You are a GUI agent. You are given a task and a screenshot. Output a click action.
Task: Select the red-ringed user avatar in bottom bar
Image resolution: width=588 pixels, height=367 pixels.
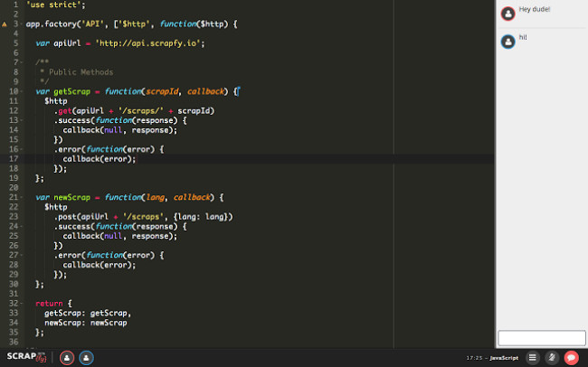(67, 358)
